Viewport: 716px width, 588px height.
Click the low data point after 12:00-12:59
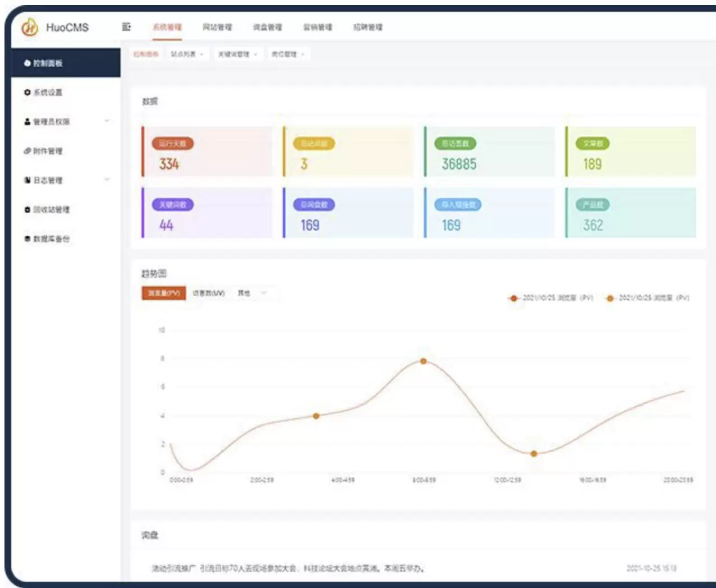coord(534,453)
